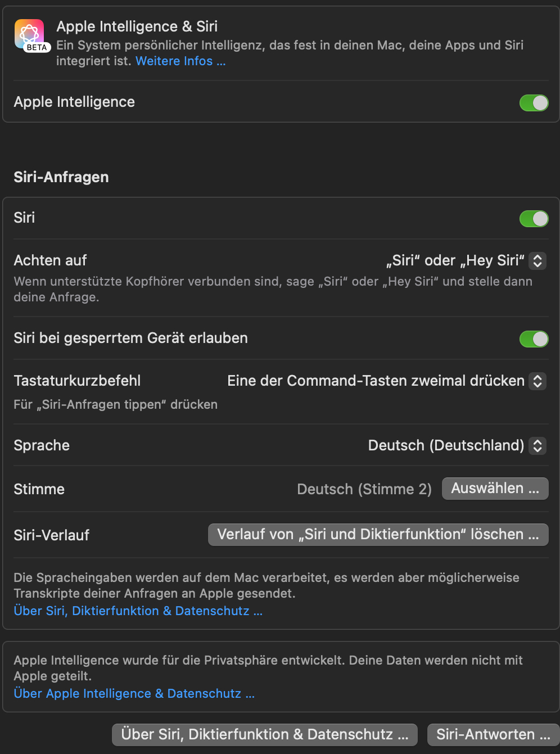Open Über Apple Intelligence & Datenschutz link
Image resolution: width=560 pixels, height=754 pixels.
click(x=134, y=694)
